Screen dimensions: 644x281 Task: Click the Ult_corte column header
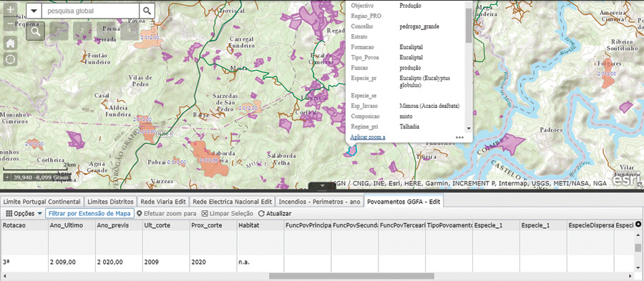click(165, 225)
